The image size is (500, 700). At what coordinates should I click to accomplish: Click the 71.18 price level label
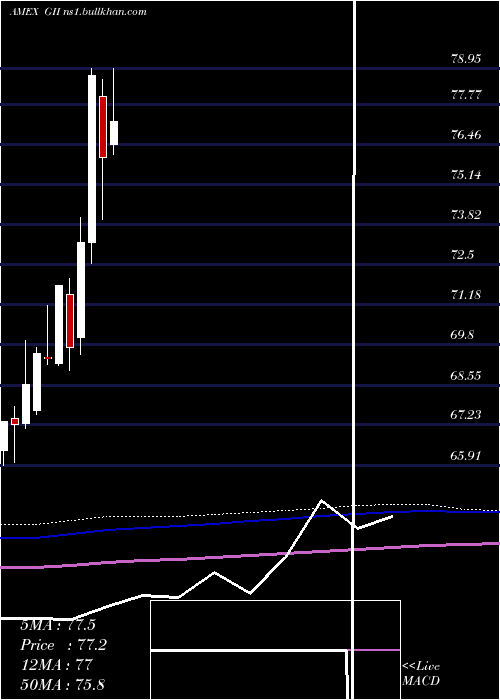tap(466, 295)
